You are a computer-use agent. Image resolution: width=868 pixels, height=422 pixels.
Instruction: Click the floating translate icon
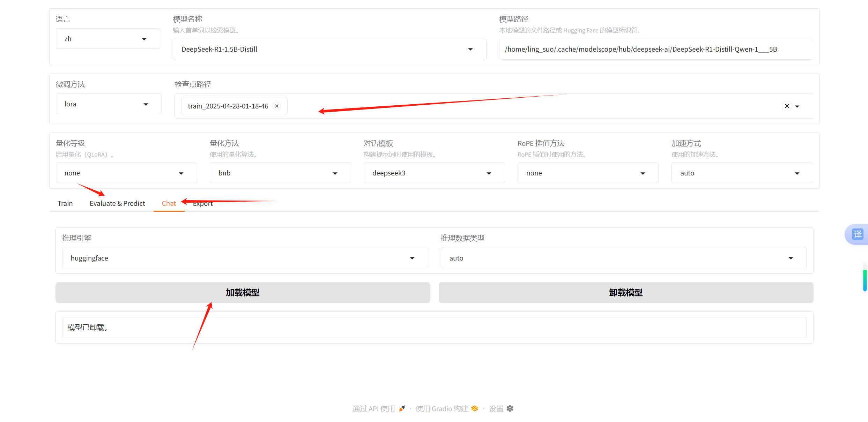[x=857, y=234]
